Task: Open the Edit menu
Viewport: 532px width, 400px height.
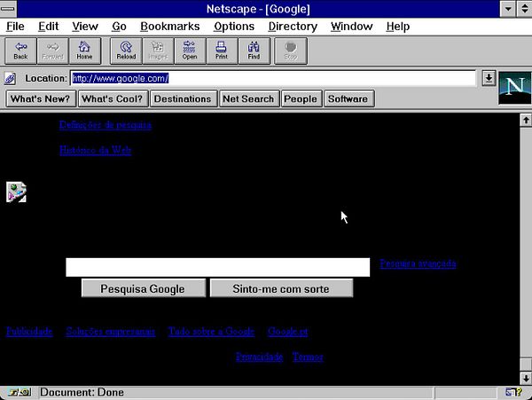Action: (48, 27)
